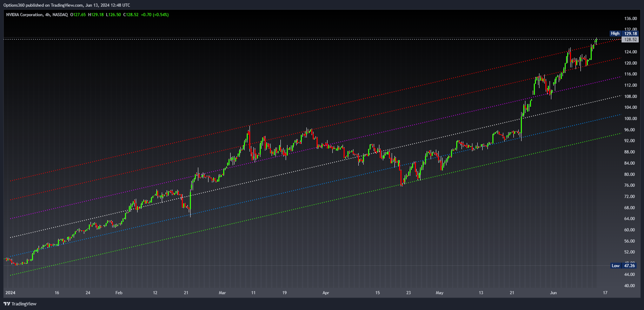Click the 136.00 price axis label

tap(631, 19)
